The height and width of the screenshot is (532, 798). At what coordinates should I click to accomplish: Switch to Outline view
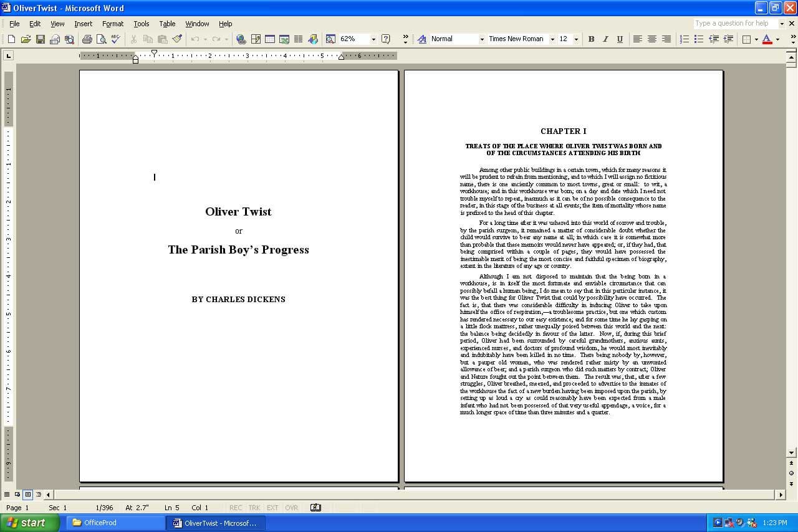click(x=38, y=495)
